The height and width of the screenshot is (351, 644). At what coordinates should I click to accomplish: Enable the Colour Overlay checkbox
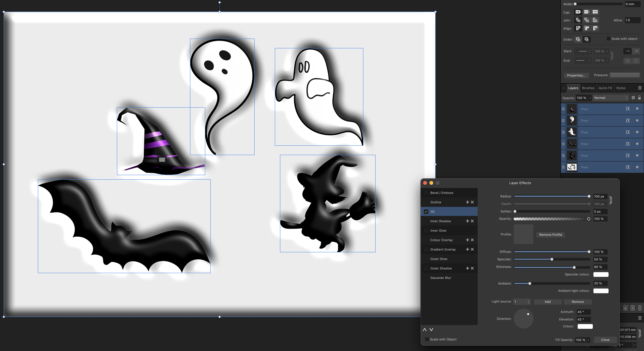click(x=426, y=240)
